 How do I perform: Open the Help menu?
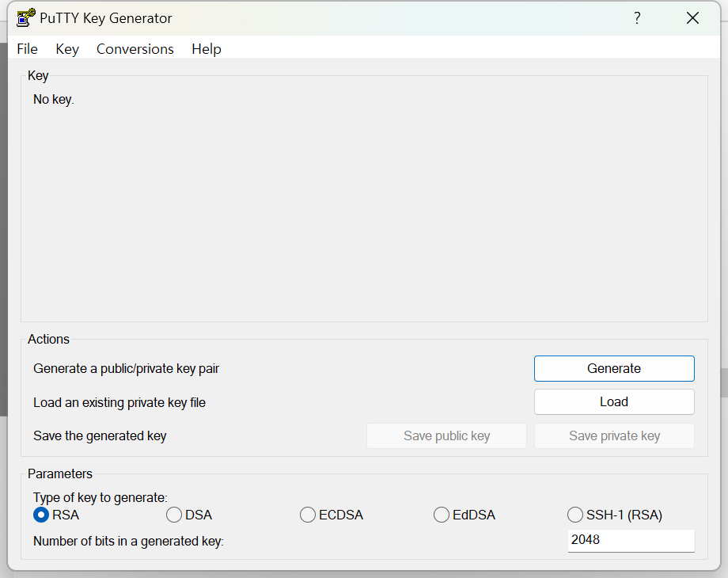point(207,49)
